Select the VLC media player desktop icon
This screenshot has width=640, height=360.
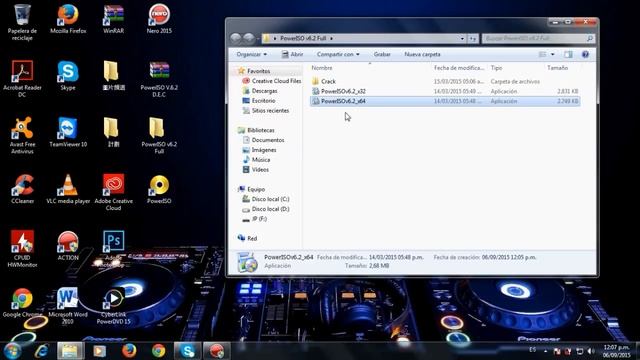point(68,189)
